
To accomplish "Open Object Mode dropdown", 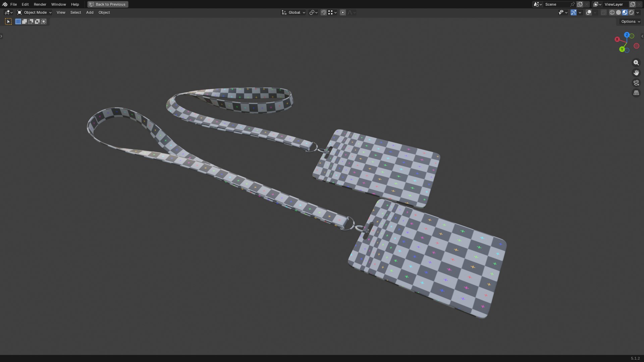I will pyautogui.click(x=34, y=12).
